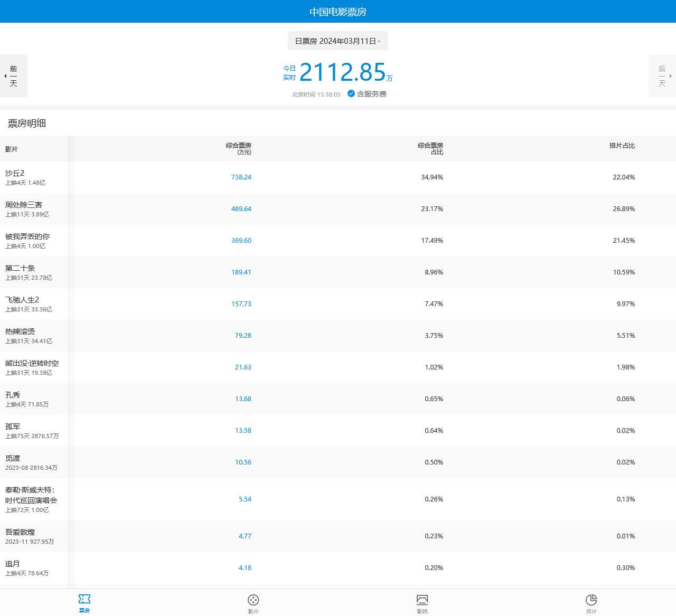
Task: Click the 26.89% screening share cell
Action: coord(624,209)
